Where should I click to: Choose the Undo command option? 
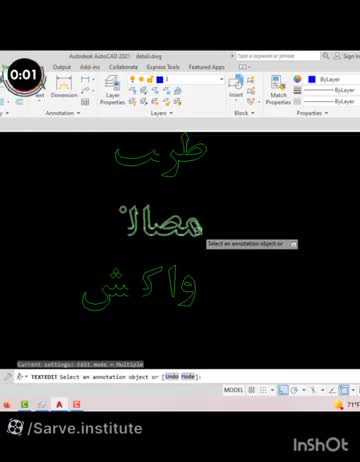172,377
